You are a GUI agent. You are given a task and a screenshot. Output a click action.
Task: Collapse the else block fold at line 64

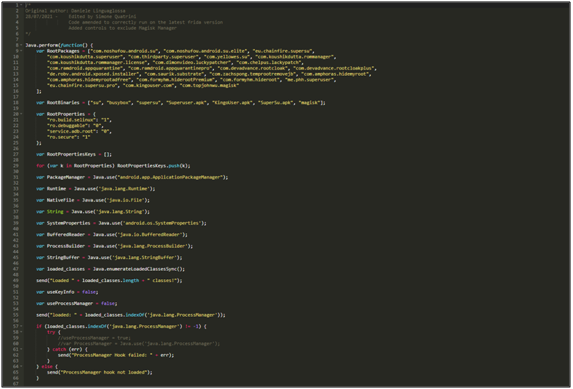21,366
